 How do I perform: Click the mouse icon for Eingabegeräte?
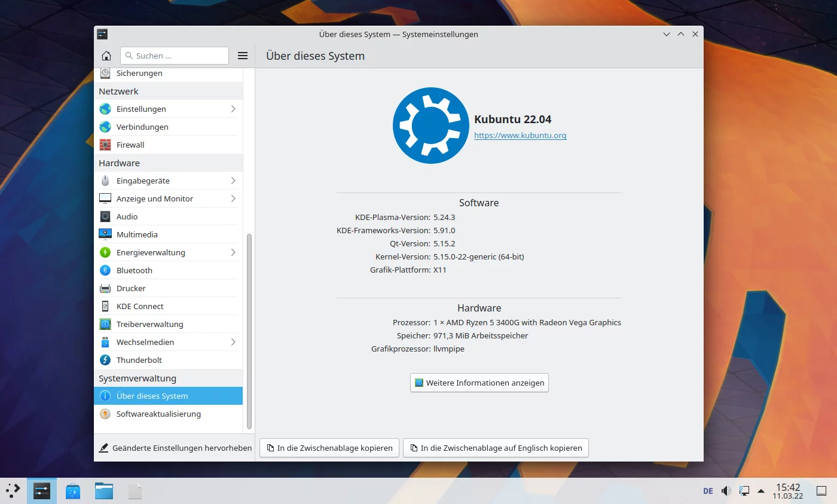[x=105, y=181]
